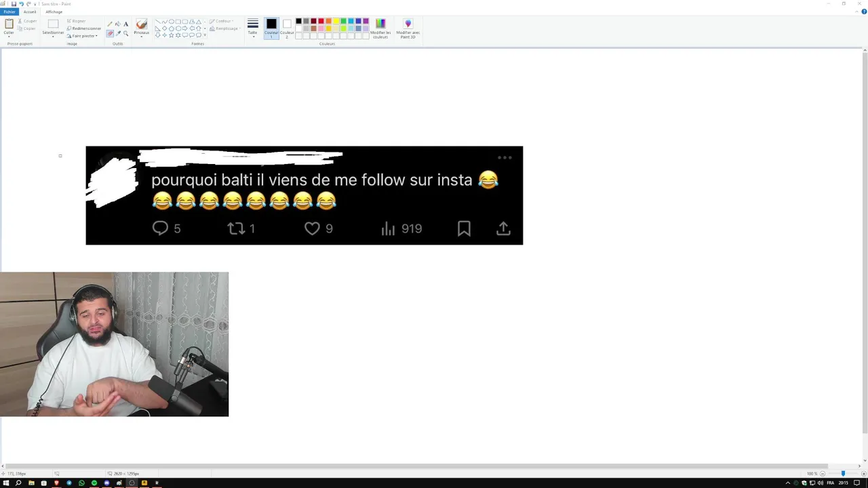Open the Contour dropdown
The height and width of the screenshot is (488, 868).
pyautogui.click(x=221, y=21)
